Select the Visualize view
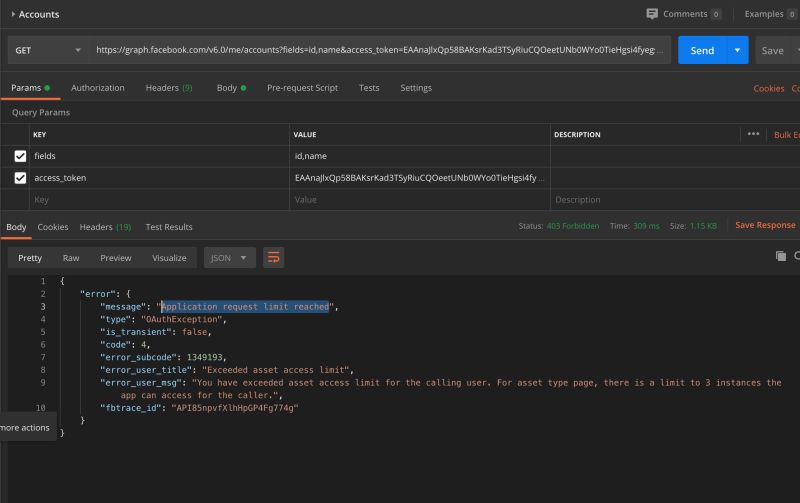This screenshot has width=800, height=503. [x=169, y=258]
